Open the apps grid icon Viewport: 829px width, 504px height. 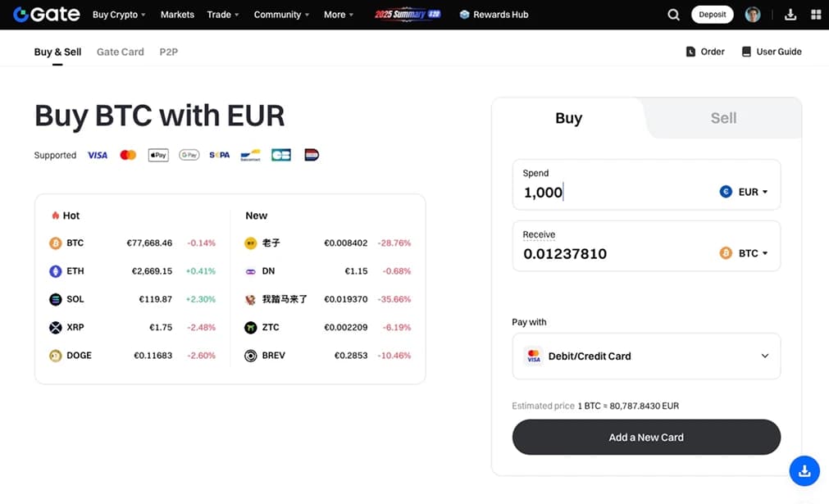pyautogui.click(x=815, y=15)
